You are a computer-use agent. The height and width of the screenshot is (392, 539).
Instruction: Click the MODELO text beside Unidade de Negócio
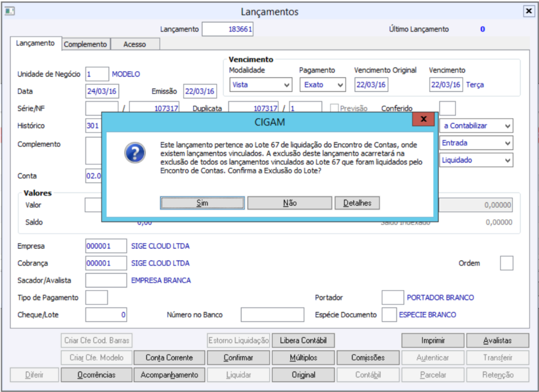[x=126, y=74]
